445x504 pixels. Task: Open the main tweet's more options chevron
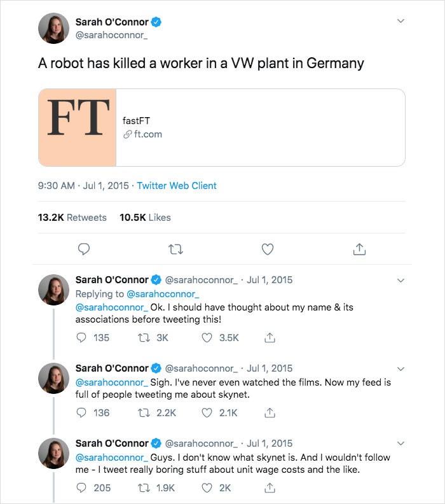[400, 21]
